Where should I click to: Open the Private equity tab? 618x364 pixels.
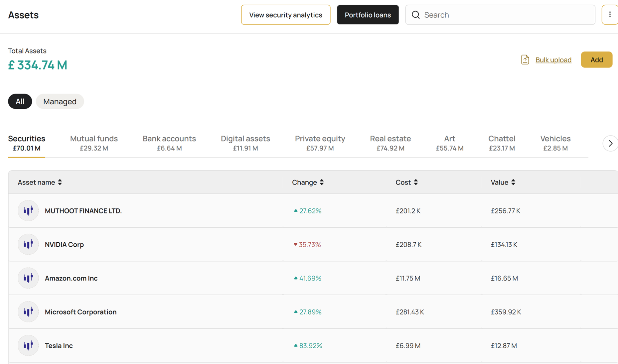(x=320, y=143)
